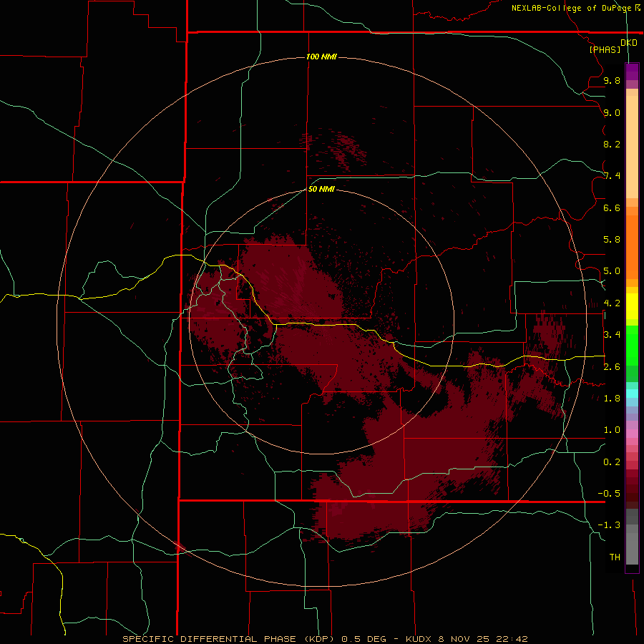Click the 8.2 value on color scale

612,144
